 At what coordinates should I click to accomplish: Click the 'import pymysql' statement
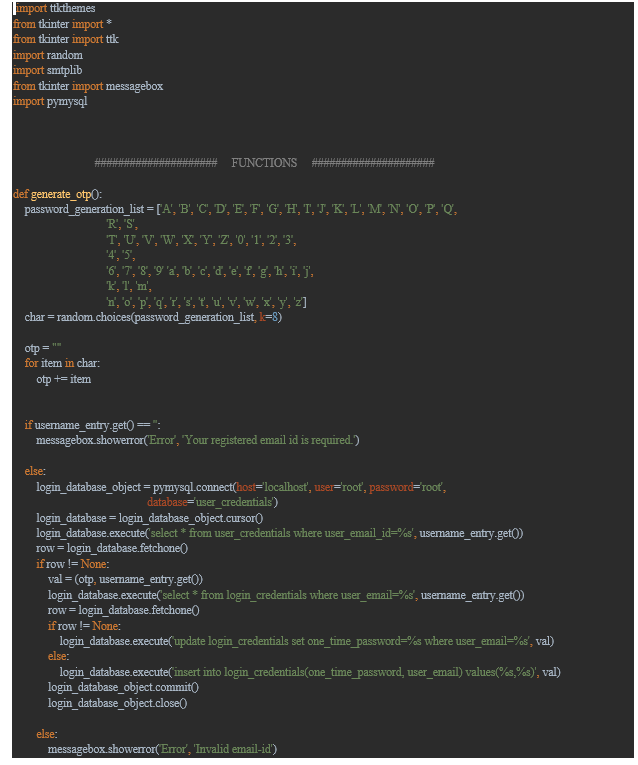[50, 101]
